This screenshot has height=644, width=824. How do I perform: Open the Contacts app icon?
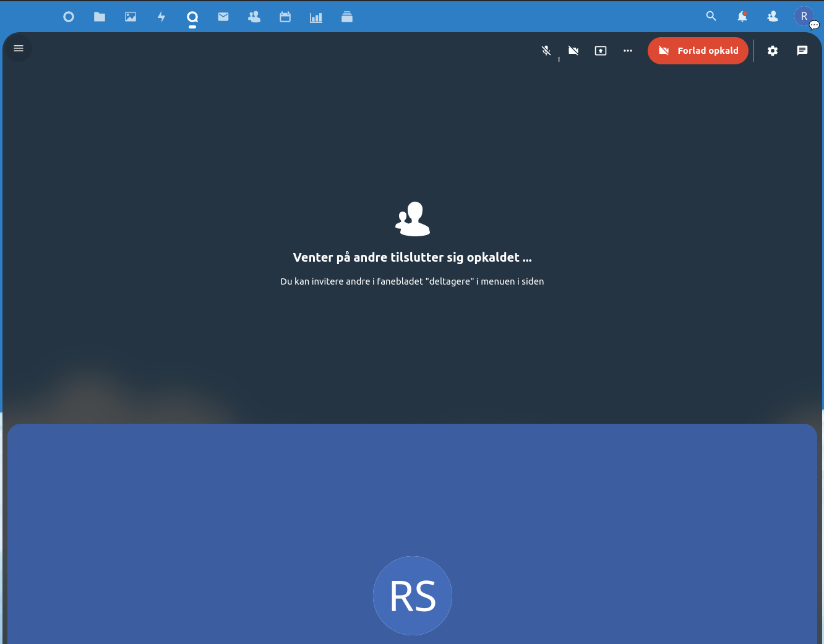click(x=254, y=17)
